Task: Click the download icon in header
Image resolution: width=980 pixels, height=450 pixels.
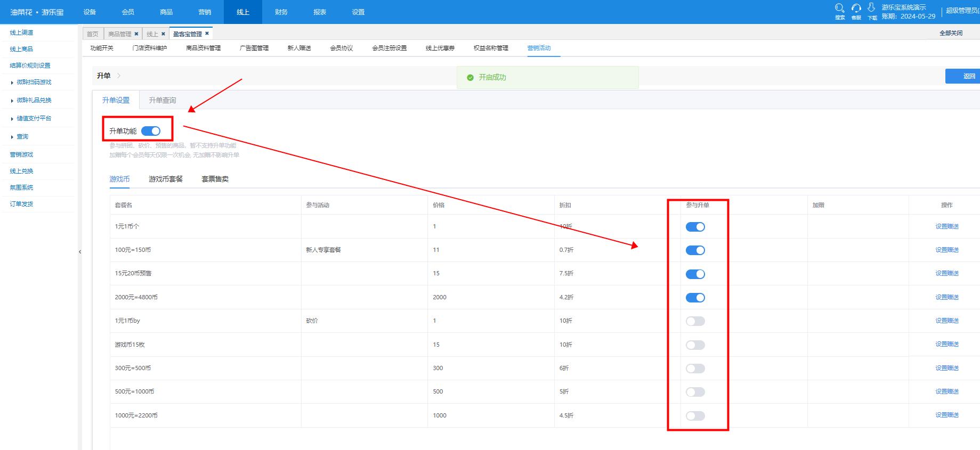Action: pyautogui.click(x=871, y=7)
